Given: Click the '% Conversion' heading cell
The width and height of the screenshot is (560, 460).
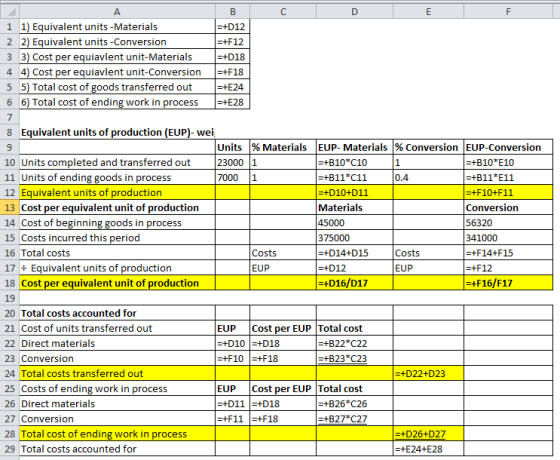Looking at the screenshot, I should 428,147.
